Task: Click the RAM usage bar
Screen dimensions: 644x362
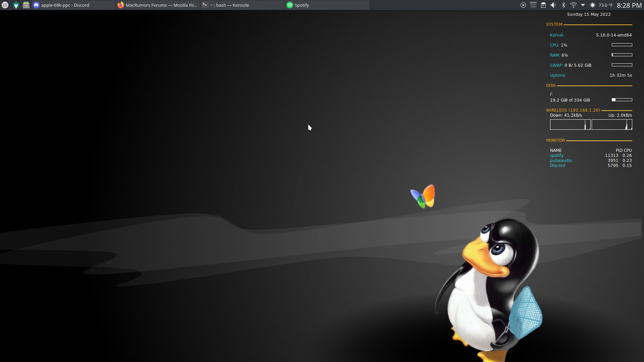Action: (622, 55)
